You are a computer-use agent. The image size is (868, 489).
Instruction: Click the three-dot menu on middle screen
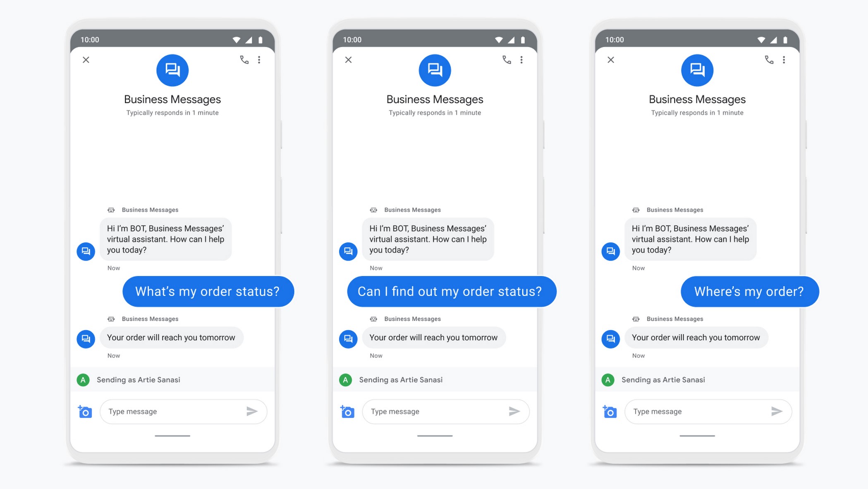pos(521,60)
